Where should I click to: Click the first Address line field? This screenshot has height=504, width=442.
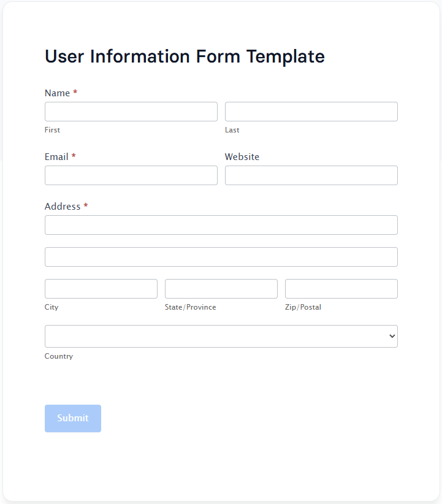(221, 225)
